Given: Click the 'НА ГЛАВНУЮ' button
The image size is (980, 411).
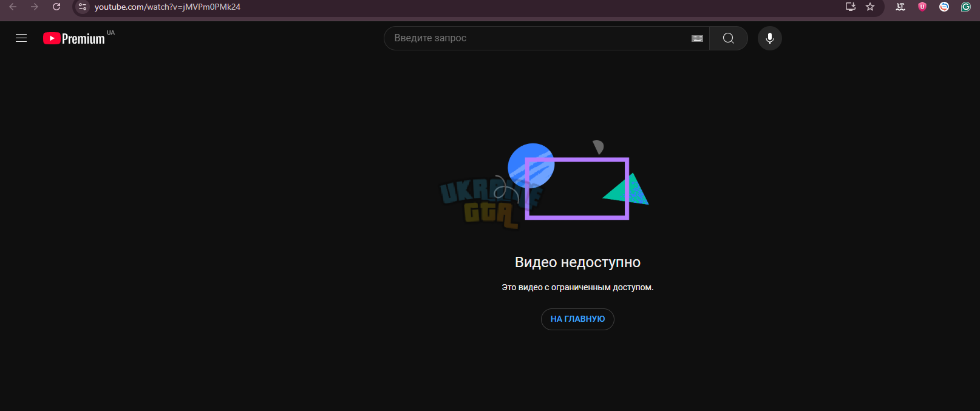Looking at the screenshot, I should click(x=577, y=319).
